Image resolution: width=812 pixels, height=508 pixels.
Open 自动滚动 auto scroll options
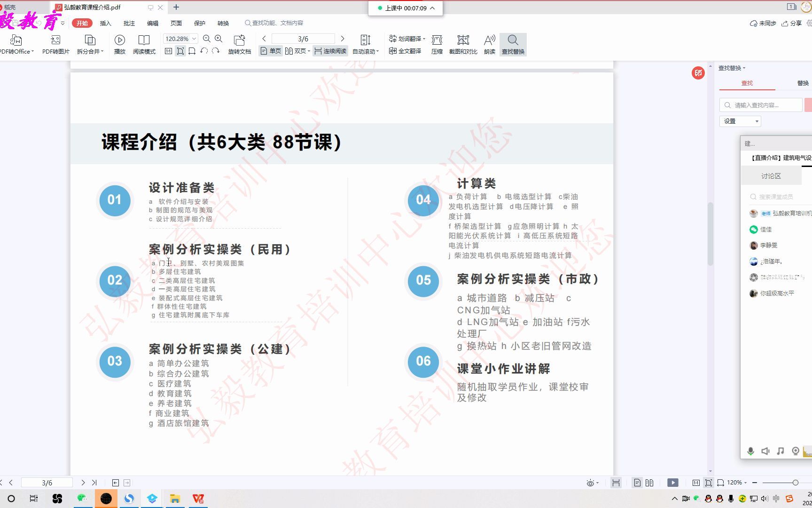(x=366, y=45)
